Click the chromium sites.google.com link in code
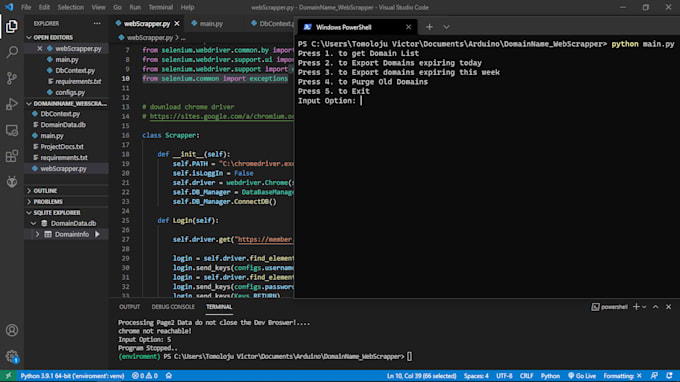 pyautogui.click(x=222, y=116)
